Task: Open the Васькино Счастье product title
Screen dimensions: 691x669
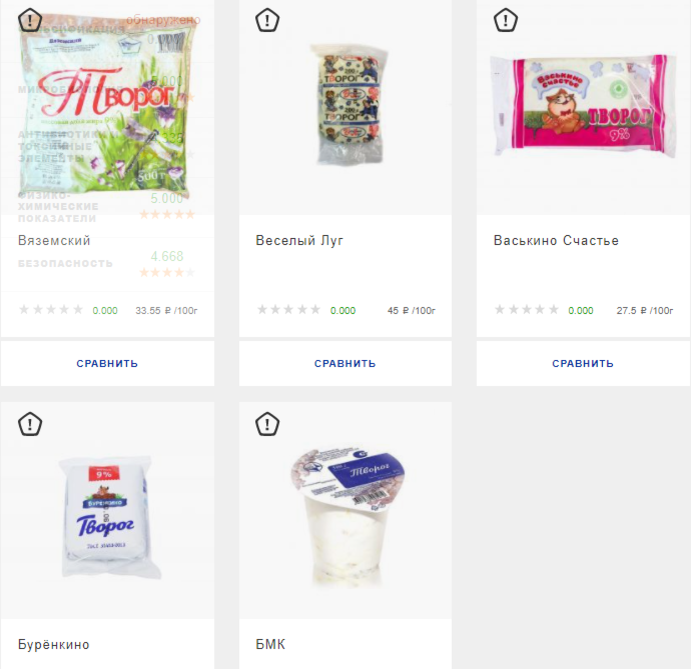Action: click(556, 241)
